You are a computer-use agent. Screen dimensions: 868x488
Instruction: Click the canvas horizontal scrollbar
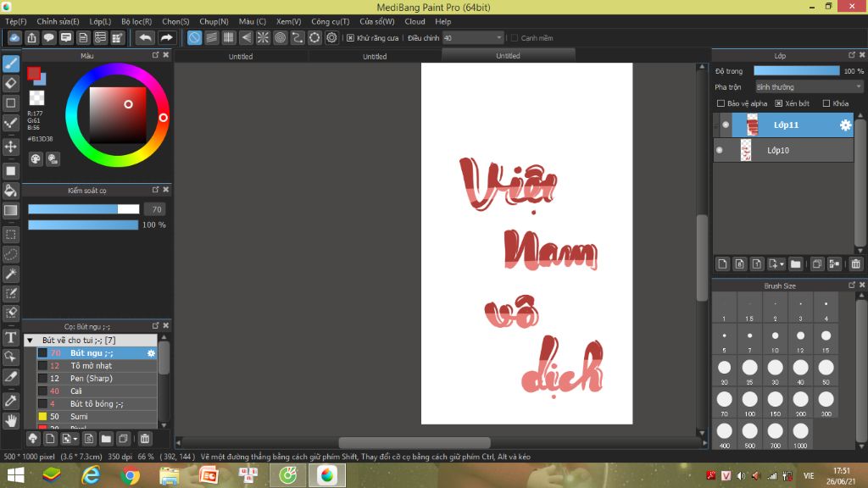414,442
